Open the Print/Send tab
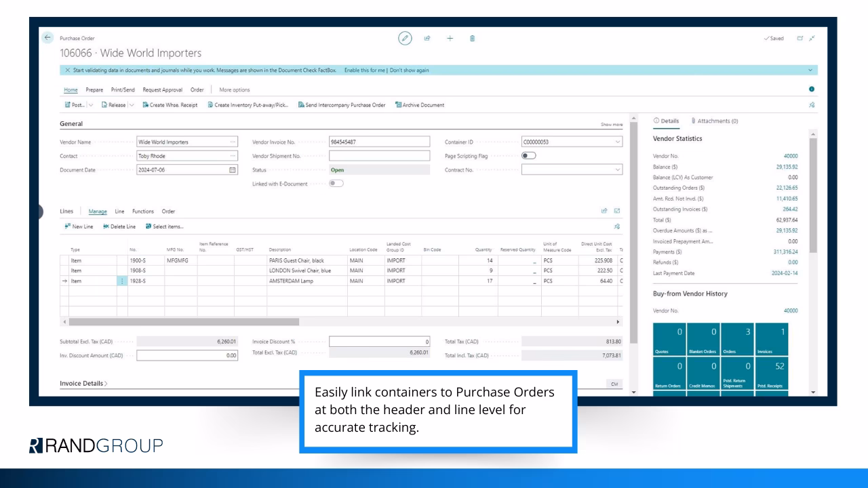Image resolution: width=868 pixels, height=488 pixels. click(x=123, y=89)
